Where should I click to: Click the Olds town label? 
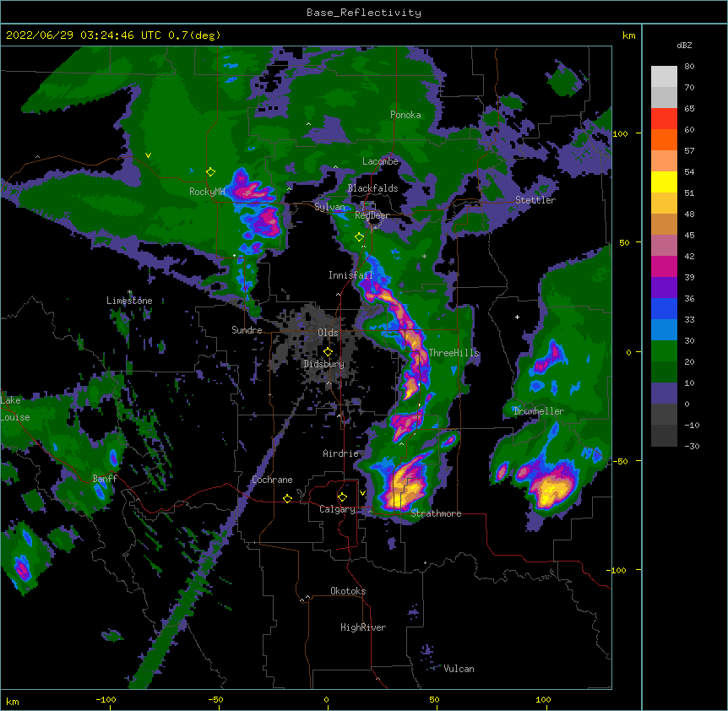328,333
